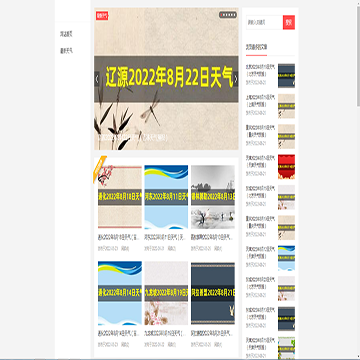Open the blue wave 8月14日天气 thumbnail

[120, 293]
